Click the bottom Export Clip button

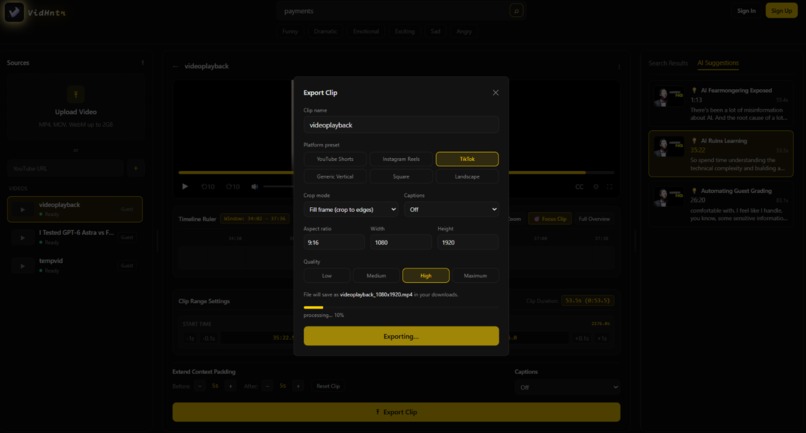(396, 412)
